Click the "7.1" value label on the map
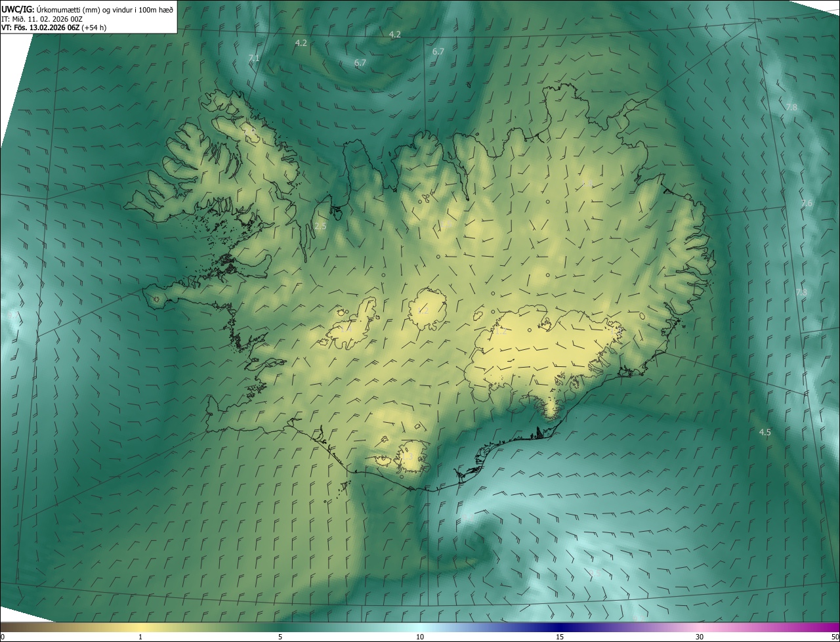The image size is (840, 642). [x=254, y=58]
